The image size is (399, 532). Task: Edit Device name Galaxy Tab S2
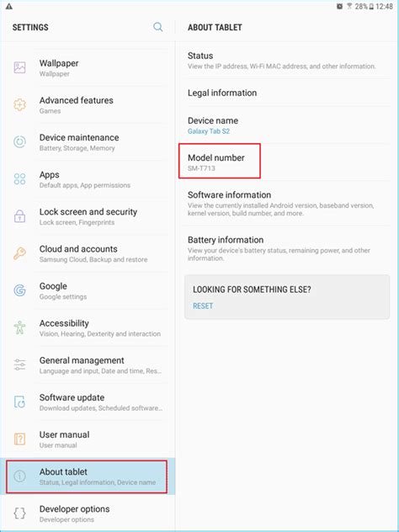[x=287, y=125]
